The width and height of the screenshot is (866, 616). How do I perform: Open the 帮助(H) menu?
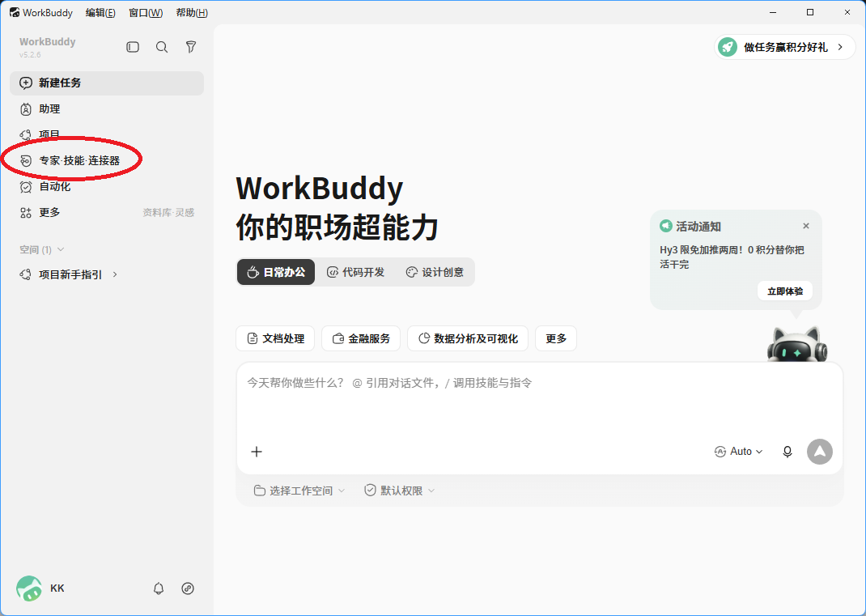[192, 13]
